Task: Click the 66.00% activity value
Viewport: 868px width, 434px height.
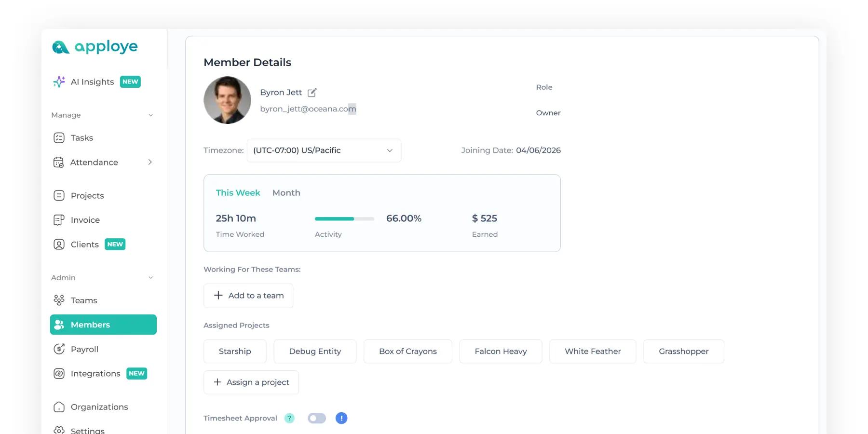Action: pos(404,218)
